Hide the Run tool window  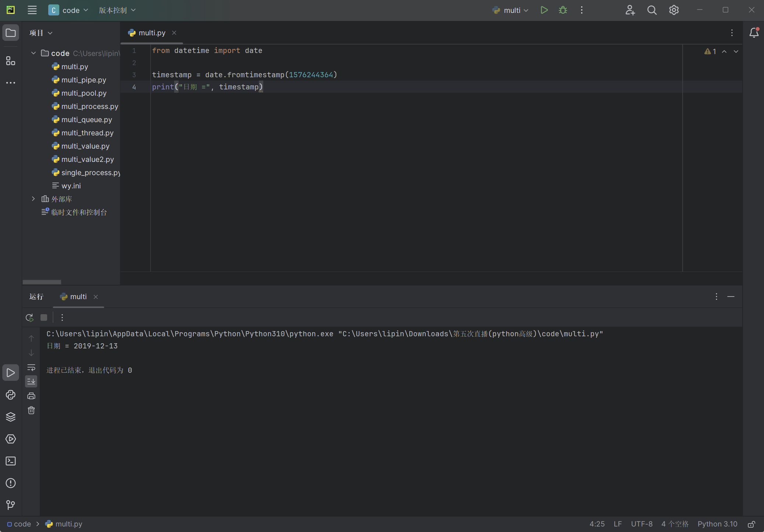point(731,297)
